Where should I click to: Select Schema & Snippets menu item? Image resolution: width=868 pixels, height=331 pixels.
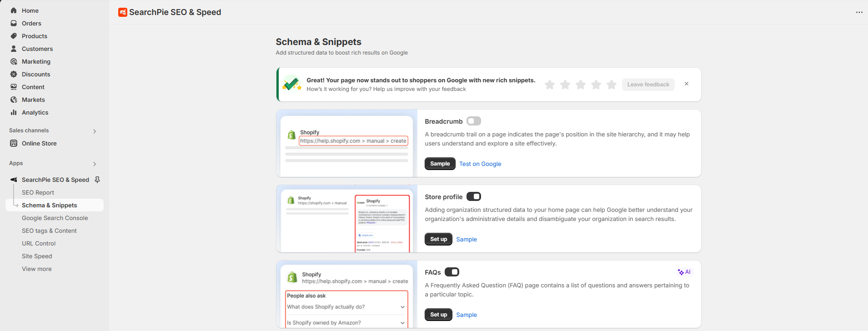[x=55, y=205]
